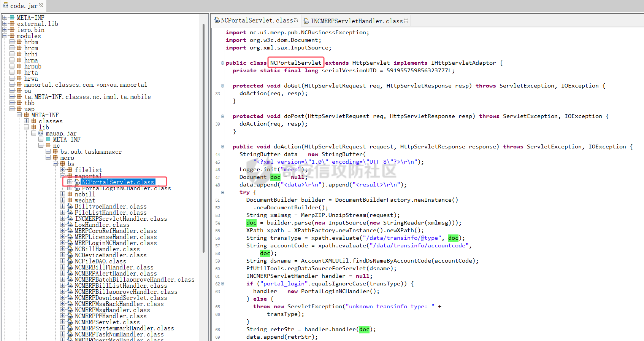The width and height of the screenshot is (644, 341).
Task: Expand the external.lib package
Action: tap(5, 24)
